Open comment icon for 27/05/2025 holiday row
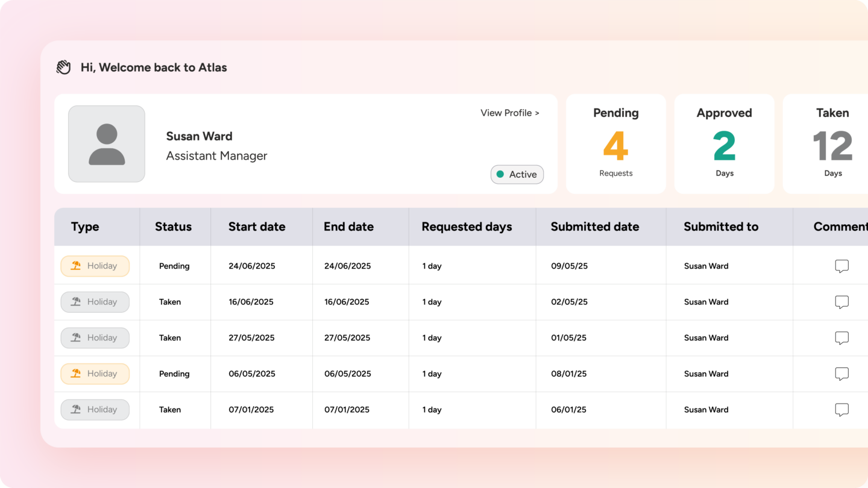This screenshot has width=868, height=488. click(x=841, y=338)
